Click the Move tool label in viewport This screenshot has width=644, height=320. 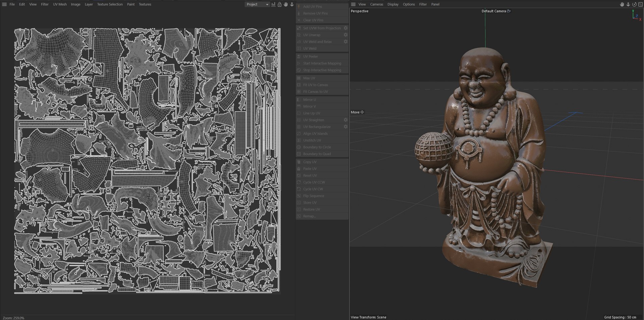click(357, 112)
